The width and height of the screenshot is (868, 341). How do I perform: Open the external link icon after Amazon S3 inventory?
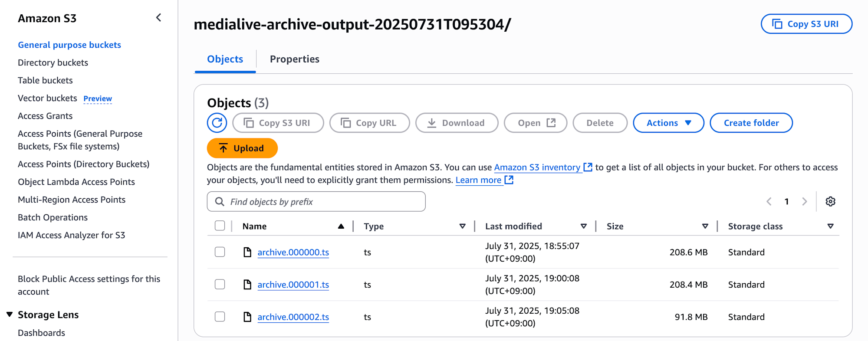(x=588, y=167)
